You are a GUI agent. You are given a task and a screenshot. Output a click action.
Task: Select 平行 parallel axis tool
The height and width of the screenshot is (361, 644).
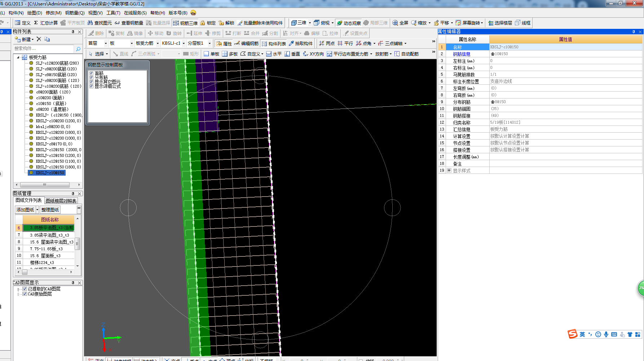pyautogui.click(x=345, y=44)
